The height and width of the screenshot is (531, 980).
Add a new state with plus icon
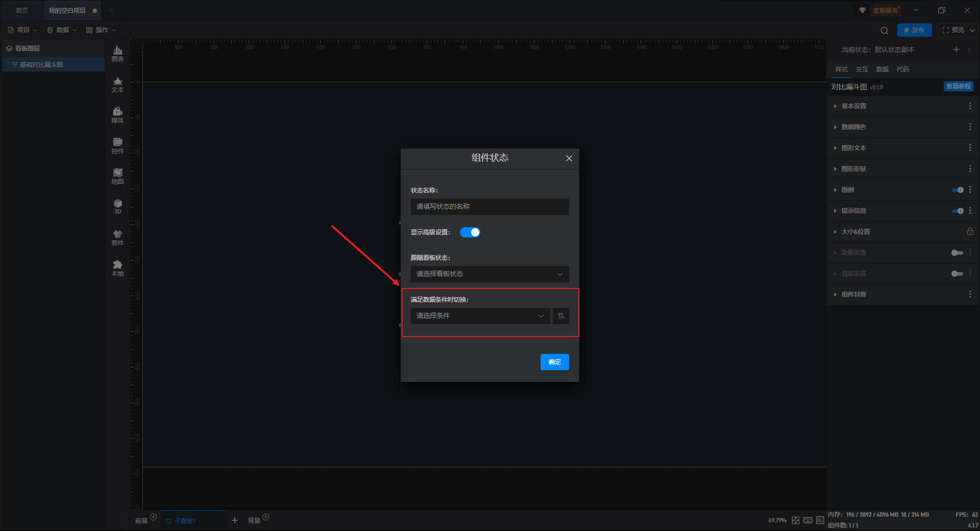point(956,49)
